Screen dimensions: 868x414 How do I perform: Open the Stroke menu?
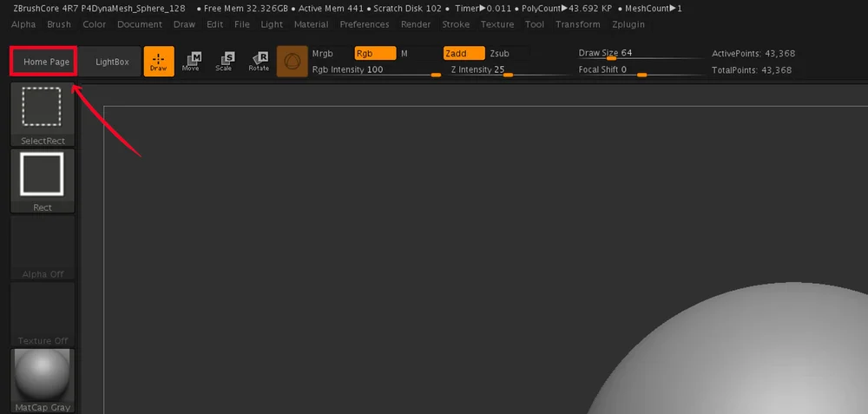[x=456, y=24]
